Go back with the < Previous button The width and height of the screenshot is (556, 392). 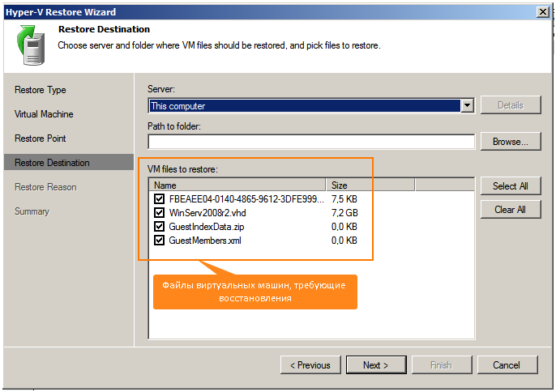coord(310,365)
